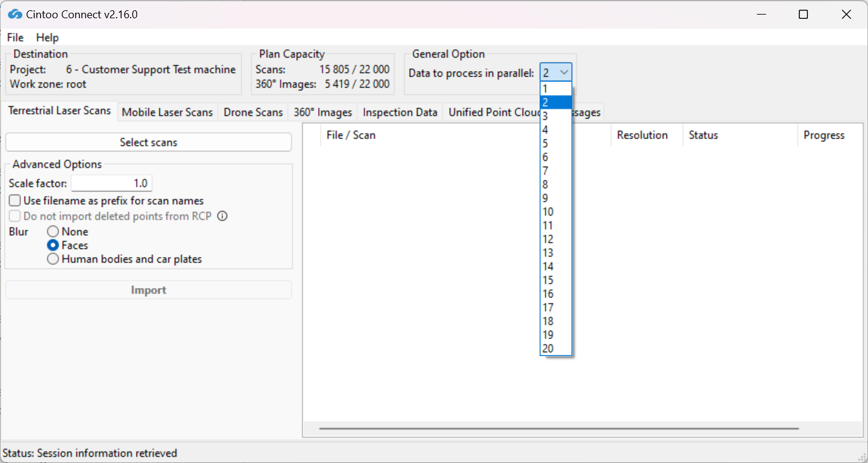Choose 4 from the parallel dropdown list
868x463 pixels.
[x=556, y=129]
